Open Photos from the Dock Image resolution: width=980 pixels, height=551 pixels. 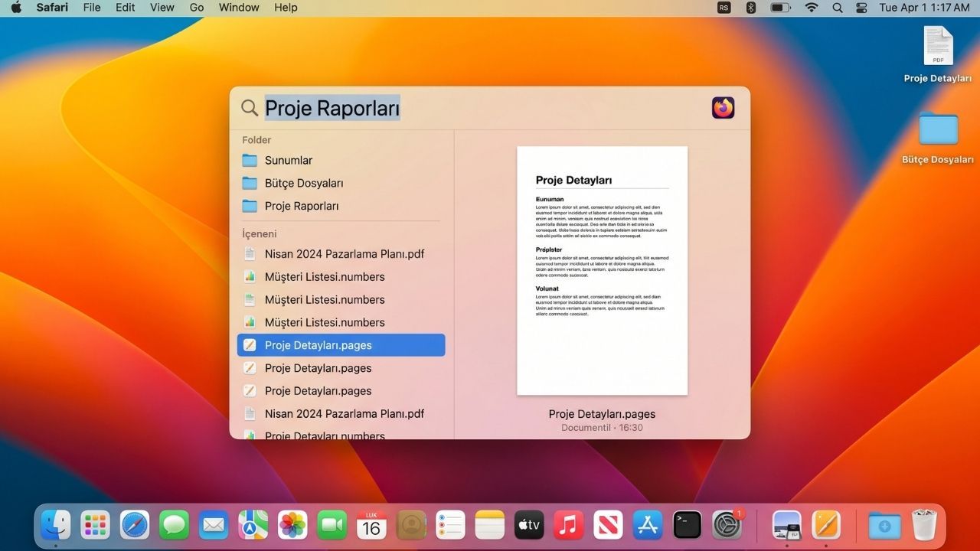[292, 525]
